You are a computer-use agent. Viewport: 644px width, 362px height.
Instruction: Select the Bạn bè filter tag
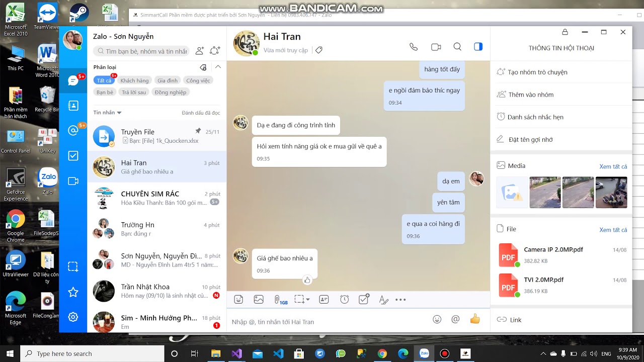click(105, 93)
